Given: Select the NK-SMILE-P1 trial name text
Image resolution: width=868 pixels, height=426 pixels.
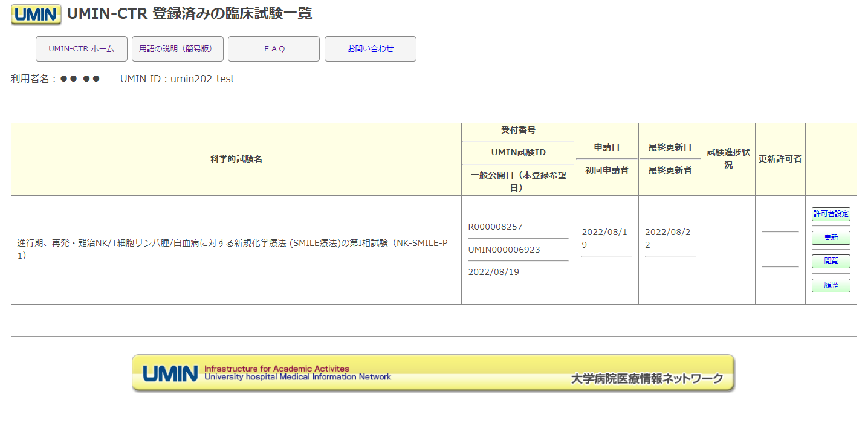Looking at the screenshot, I should click(233, 249).
